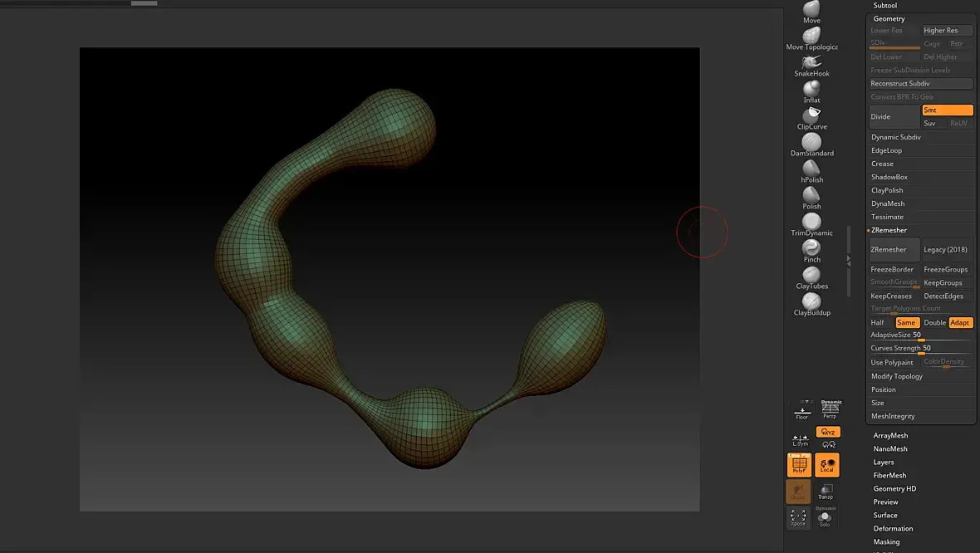Pick the Inflat brush
The height and width of the screenshot is (553, 980).
[811, 92]
